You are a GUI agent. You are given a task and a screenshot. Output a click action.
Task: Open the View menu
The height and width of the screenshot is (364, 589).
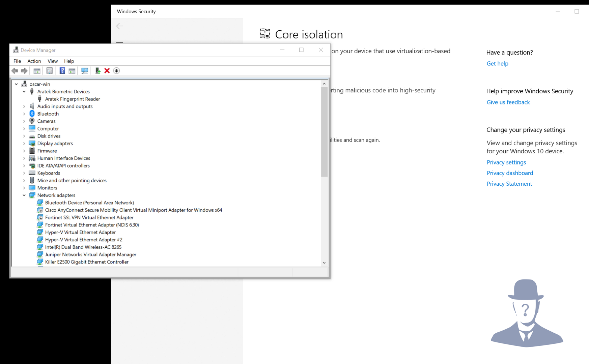click(x=53, y=61)
